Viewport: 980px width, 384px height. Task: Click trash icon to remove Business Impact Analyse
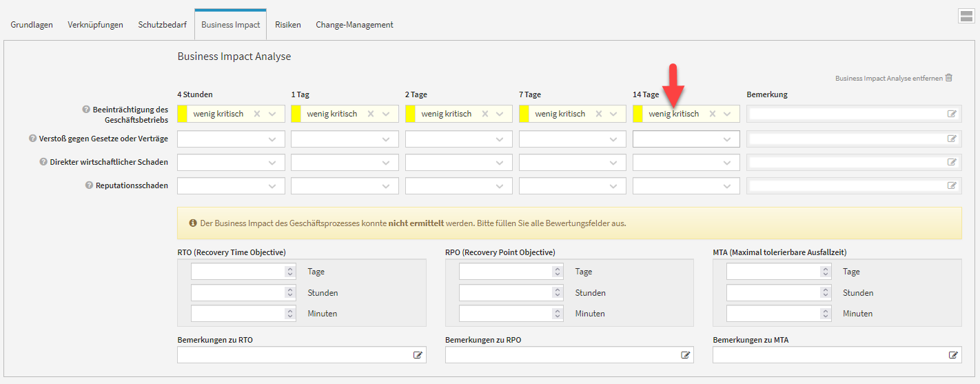tap(949, 78)
